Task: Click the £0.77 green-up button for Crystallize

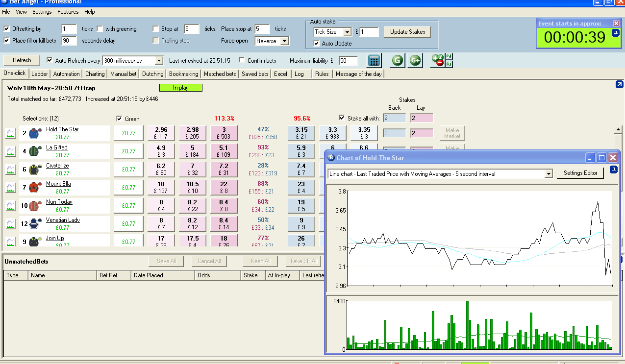Action: [x=128, y=170]
